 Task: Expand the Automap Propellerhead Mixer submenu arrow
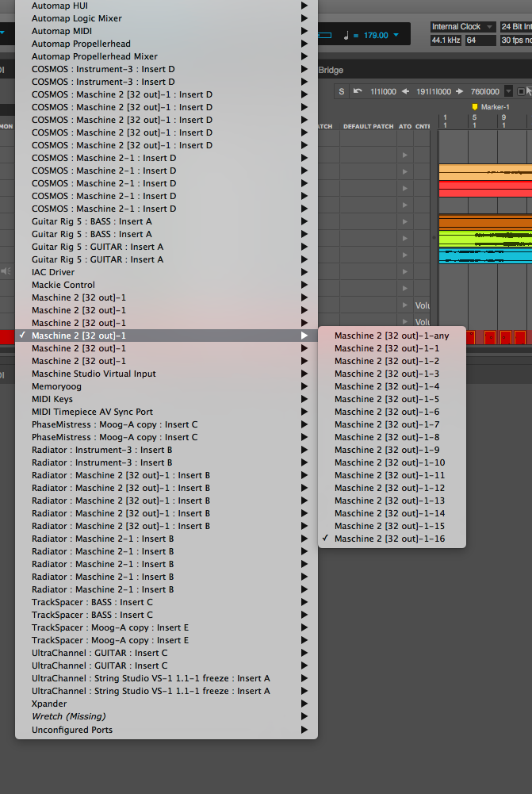coord(304,56)
